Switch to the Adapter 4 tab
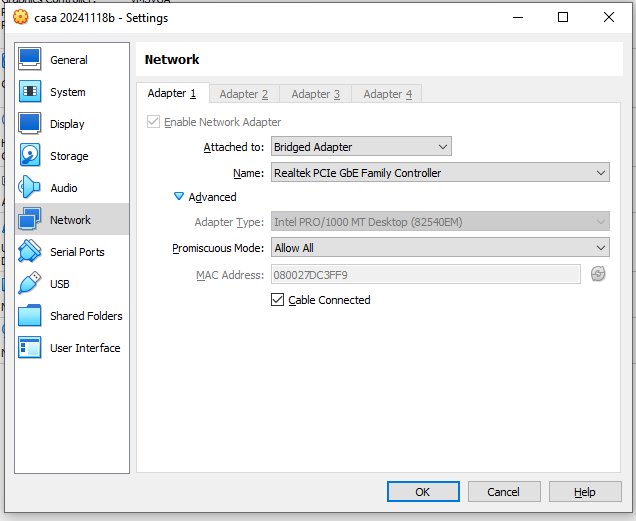Screen dimensions: 636x521 (x=387, y=94)
